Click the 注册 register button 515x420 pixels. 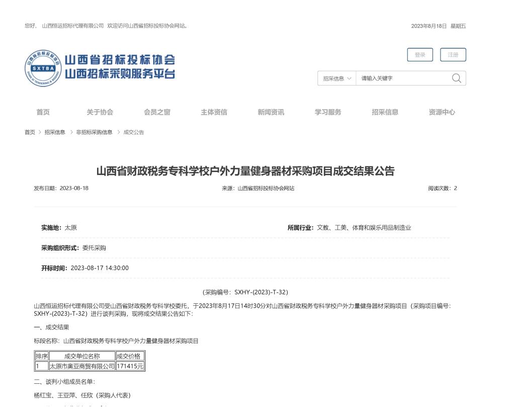[453, 55]
